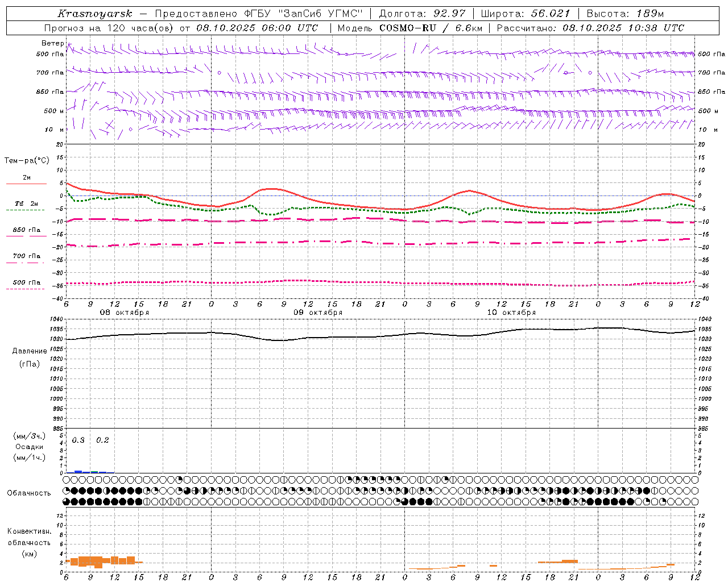
Task: Click the Ветер wind panel label
Action: point(53,43)
